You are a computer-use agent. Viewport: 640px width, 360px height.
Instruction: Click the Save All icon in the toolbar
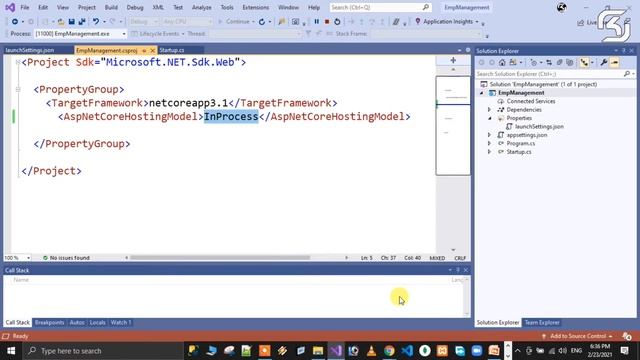[x=82, y=22]
